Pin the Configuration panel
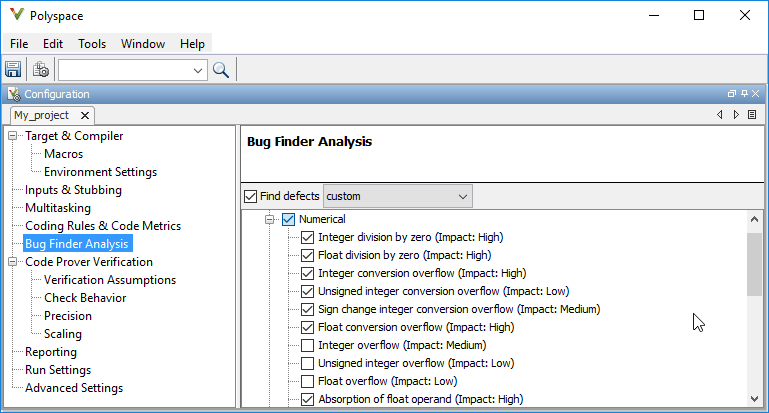Image resolution: width=769 pixels, height=413 pixels. (743, 94)
